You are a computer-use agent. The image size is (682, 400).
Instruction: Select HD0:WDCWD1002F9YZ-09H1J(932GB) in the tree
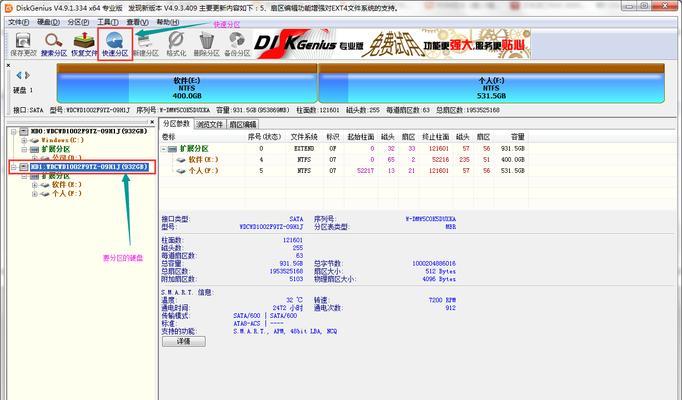(x=89, y=131)
